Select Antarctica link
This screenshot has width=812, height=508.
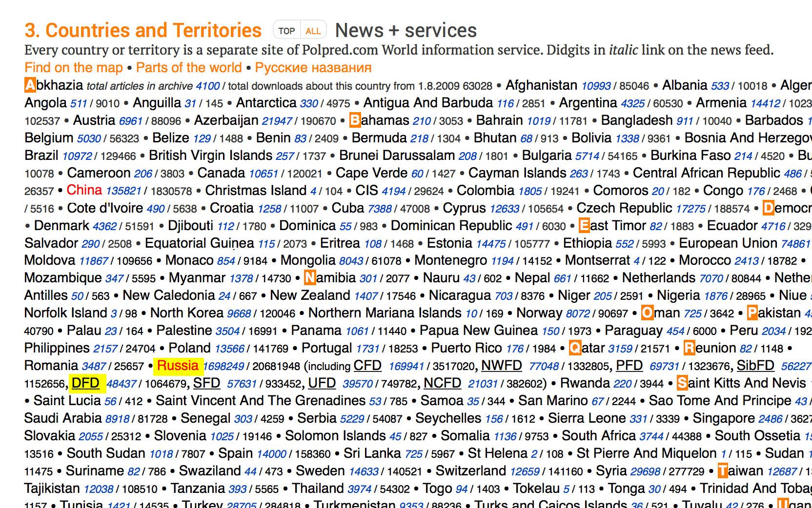(266, 103)
